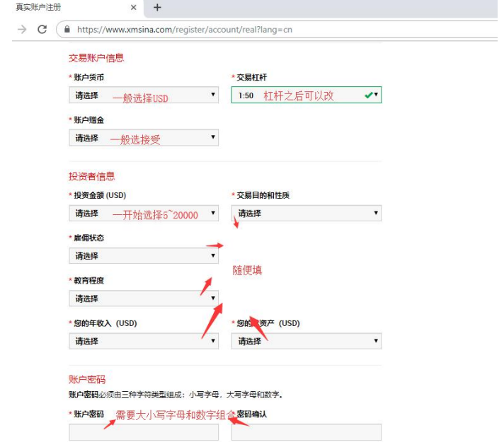The height and width of the screenshot is (442, 504).
Task: Click the page reload icon
Action: click(42, 30)
